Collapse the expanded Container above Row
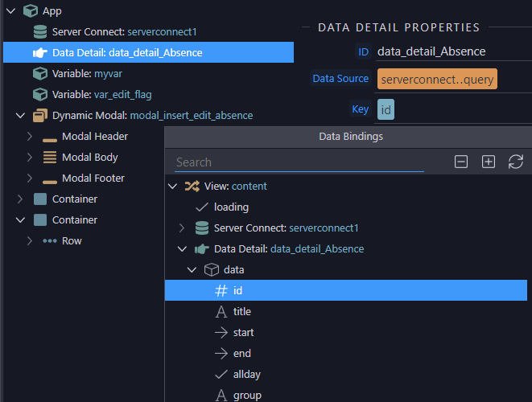 [21, 220]
